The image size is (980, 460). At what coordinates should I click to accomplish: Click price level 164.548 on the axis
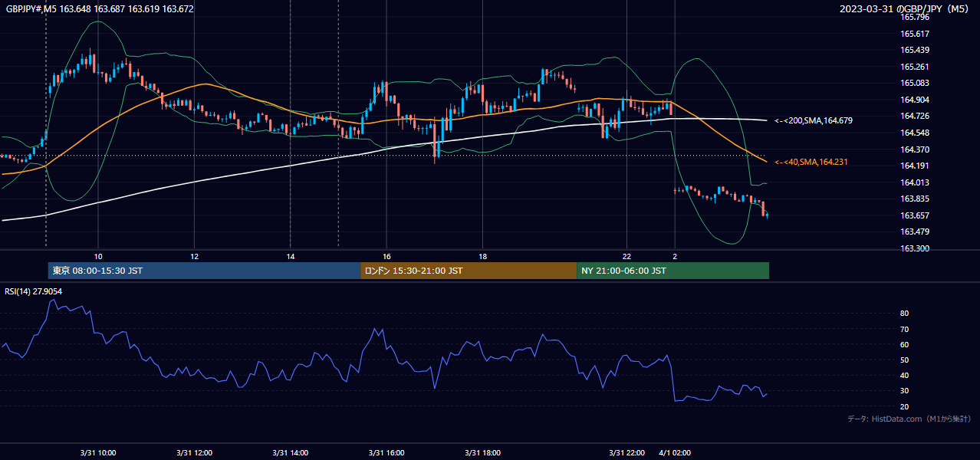coord(914,133)
